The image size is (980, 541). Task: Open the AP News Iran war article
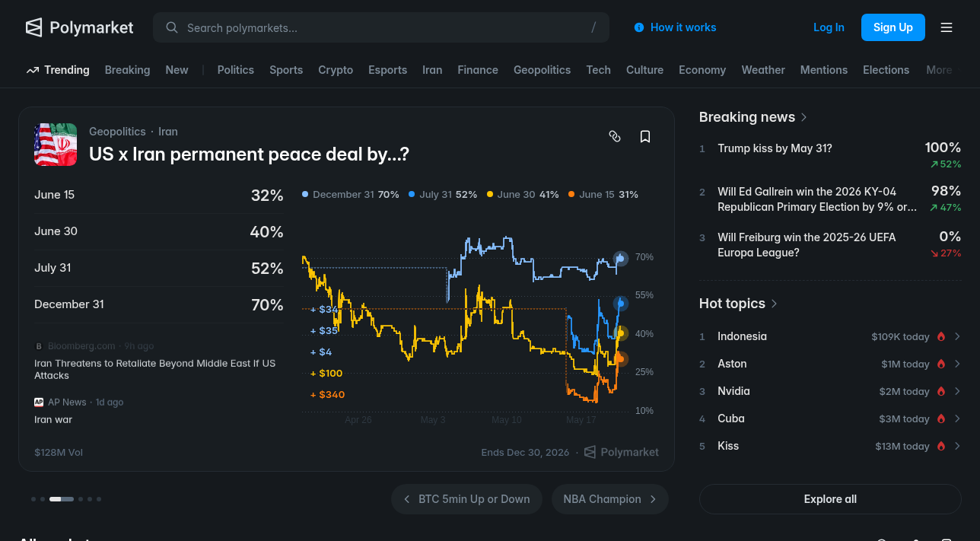(x=53, y=419)
